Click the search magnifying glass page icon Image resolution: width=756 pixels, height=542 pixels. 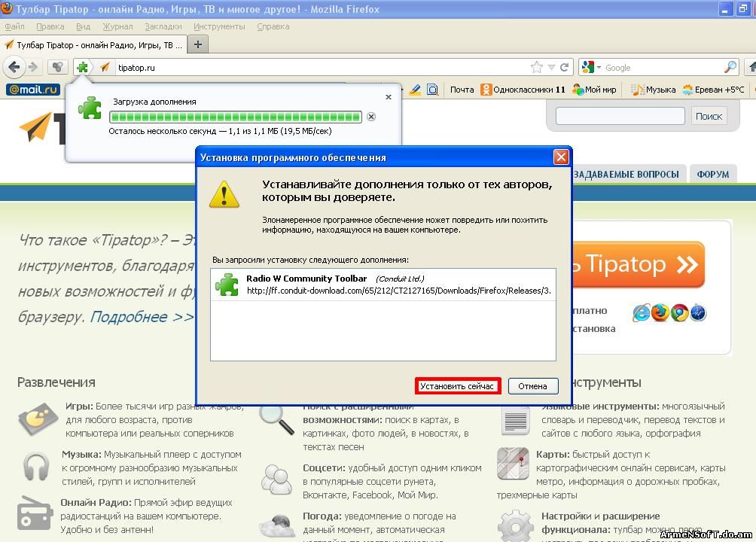(x=276, y=420)
